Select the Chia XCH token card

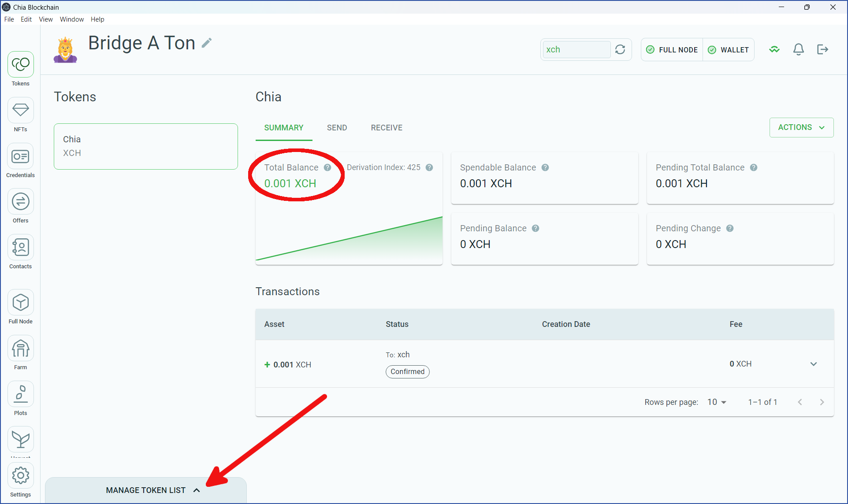[145, 146]
